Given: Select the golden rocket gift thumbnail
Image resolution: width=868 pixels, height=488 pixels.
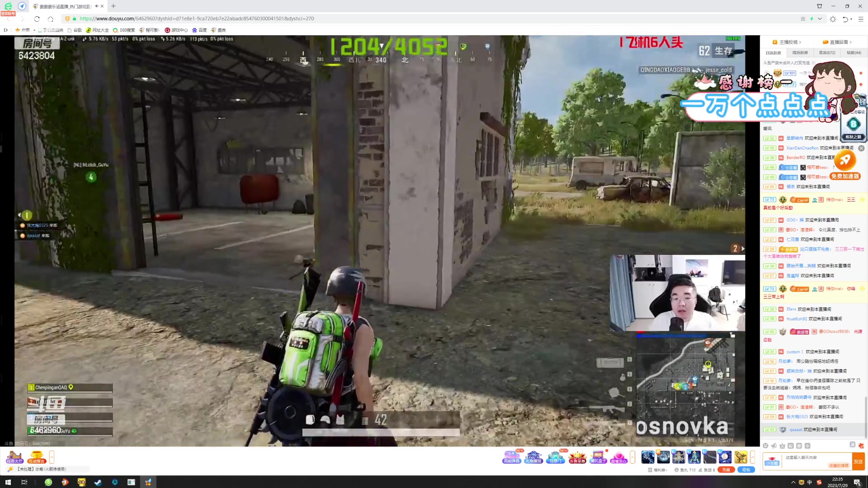Looking at the screenshot, I should pos(741,457).
